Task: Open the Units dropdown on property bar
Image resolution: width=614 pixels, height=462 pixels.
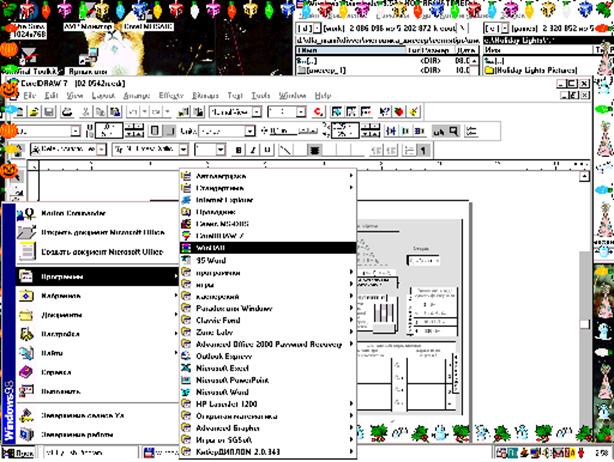Action: (250, 131)
